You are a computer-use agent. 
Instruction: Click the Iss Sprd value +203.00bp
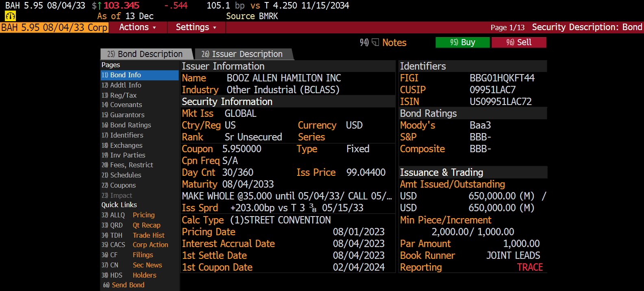pos(252,208)
